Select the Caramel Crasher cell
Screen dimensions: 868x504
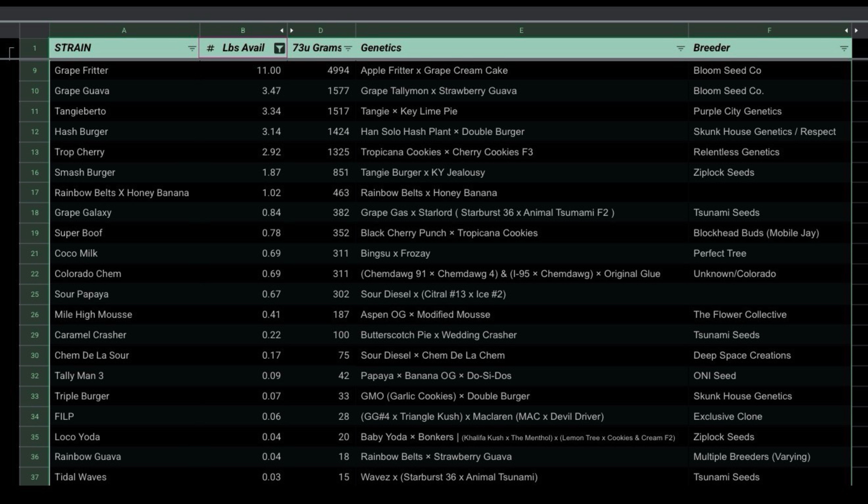tap(124, 335)
